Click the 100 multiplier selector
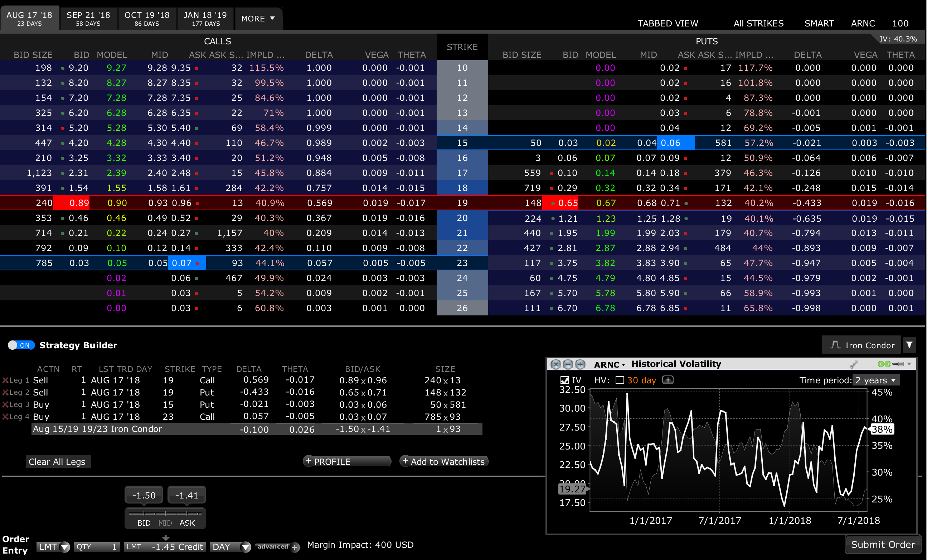 [900, 23]
